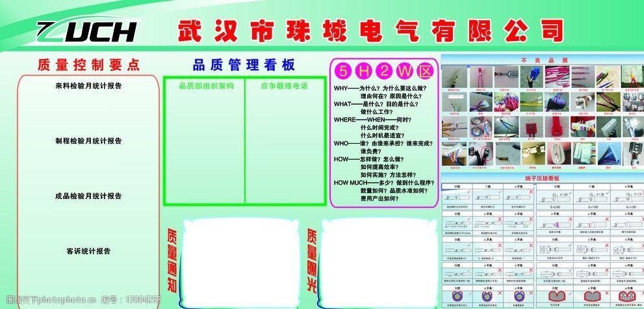Click the WHAT——是什么 line
The height and width of the screenshot is (309, 644).
(376, 104)
